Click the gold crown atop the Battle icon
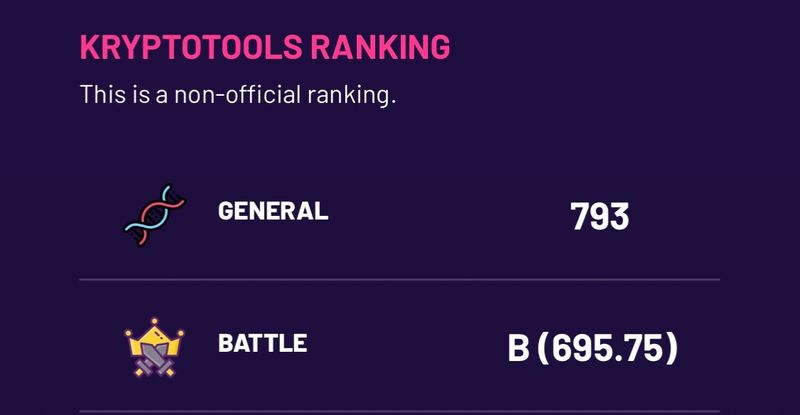 coord(155,334)
